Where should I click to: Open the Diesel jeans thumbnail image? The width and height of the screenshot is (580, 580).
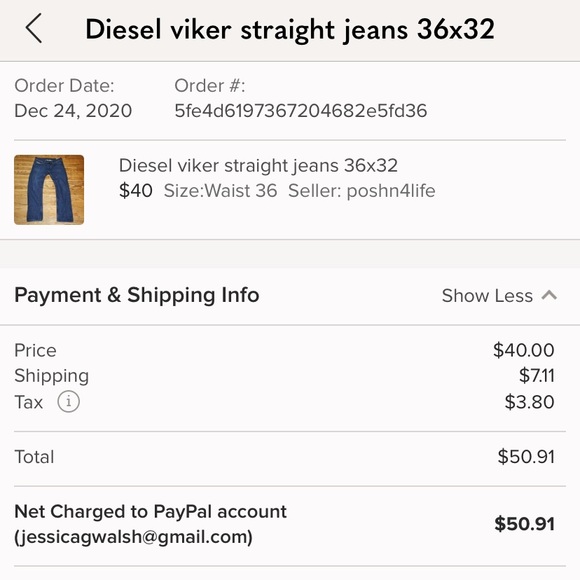pyautogui.click(x=49, y=190)
